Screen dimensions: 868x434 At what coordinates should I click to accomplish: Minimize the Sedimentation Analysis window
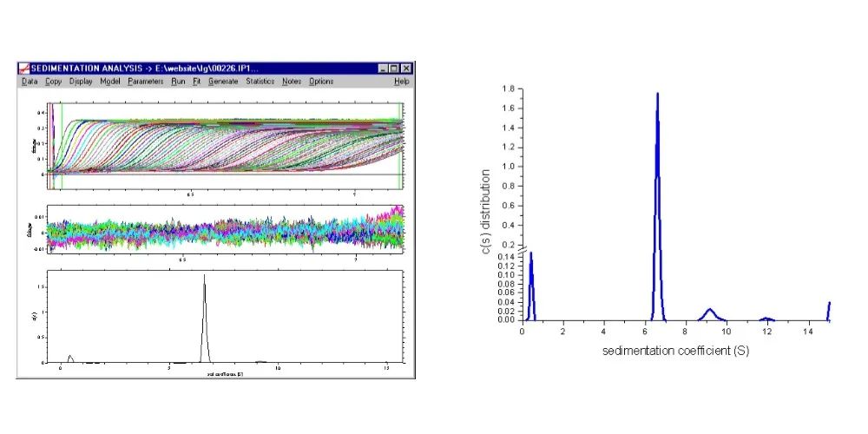[383, 69]
